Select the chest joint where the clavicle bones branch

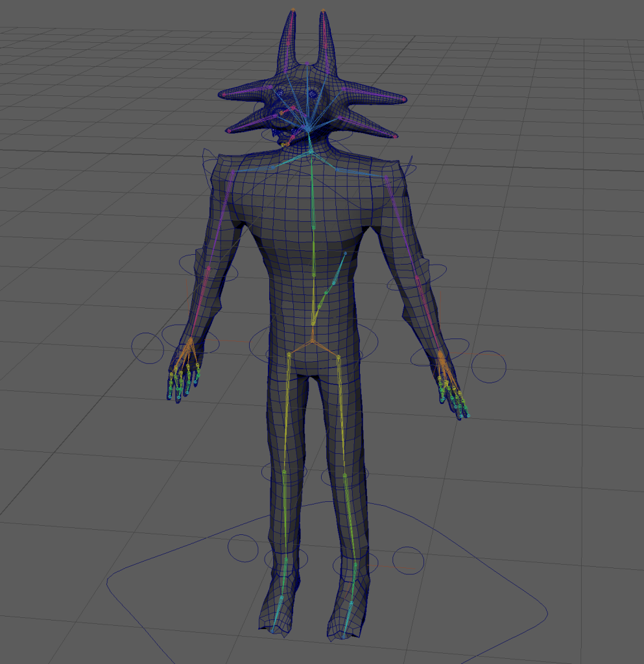(311, 152)
